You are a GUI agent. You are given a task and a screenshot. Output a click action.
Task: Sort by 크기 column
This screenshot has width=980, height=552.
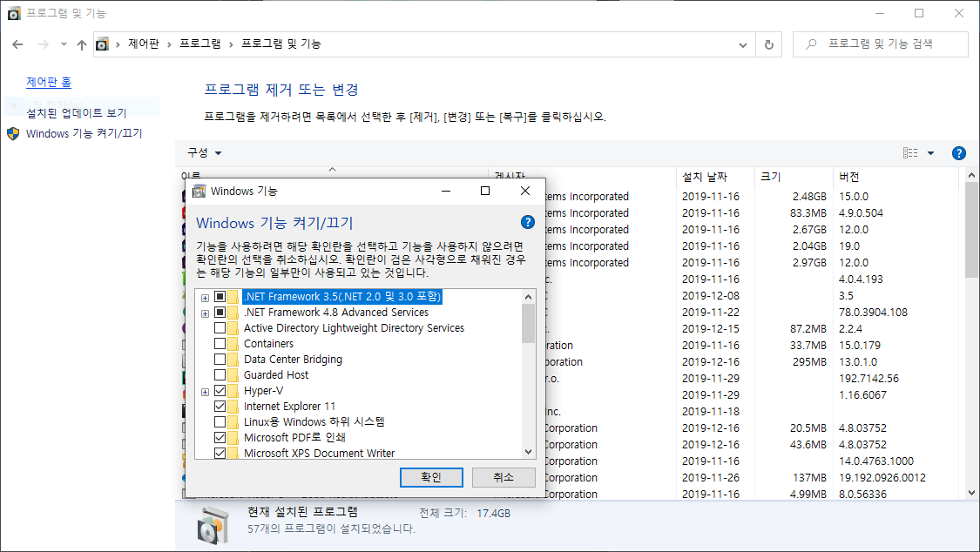794,177
